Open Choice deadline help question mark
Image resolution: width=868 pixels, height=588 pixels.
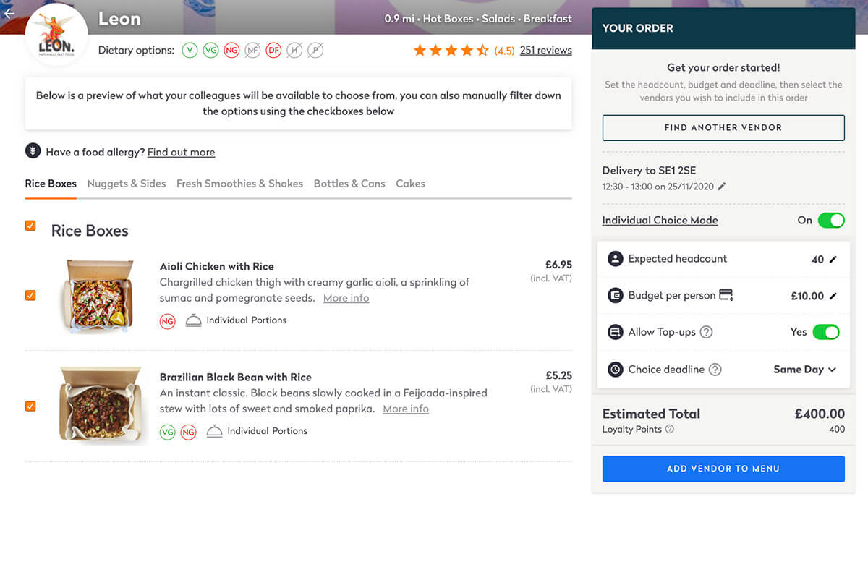715,370
